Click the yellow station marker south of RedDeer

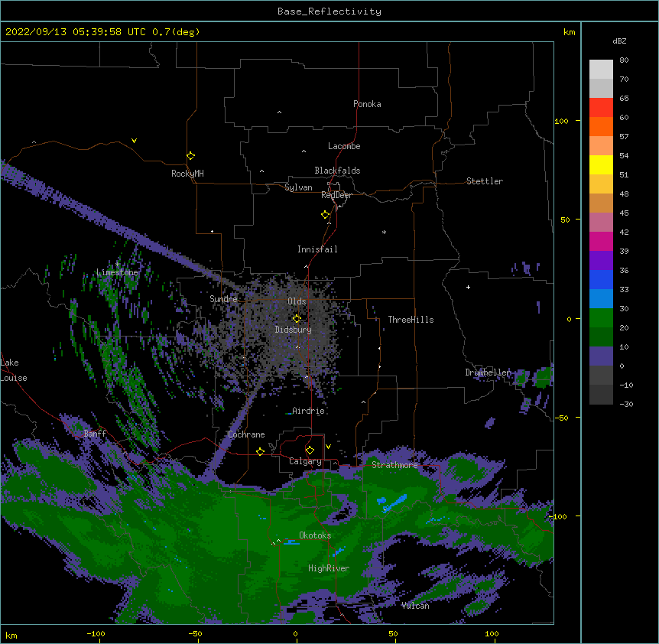[326, 215]
